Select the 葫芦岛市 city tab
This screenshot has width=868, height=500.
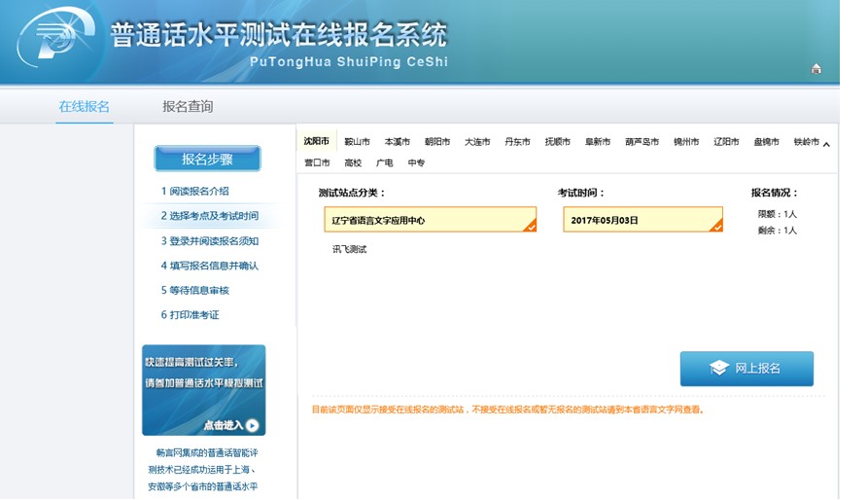pos(642,142)
